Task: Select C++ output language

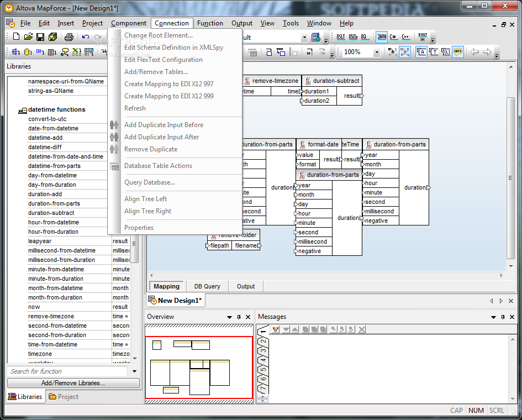Action: click(x=405, y=37)
